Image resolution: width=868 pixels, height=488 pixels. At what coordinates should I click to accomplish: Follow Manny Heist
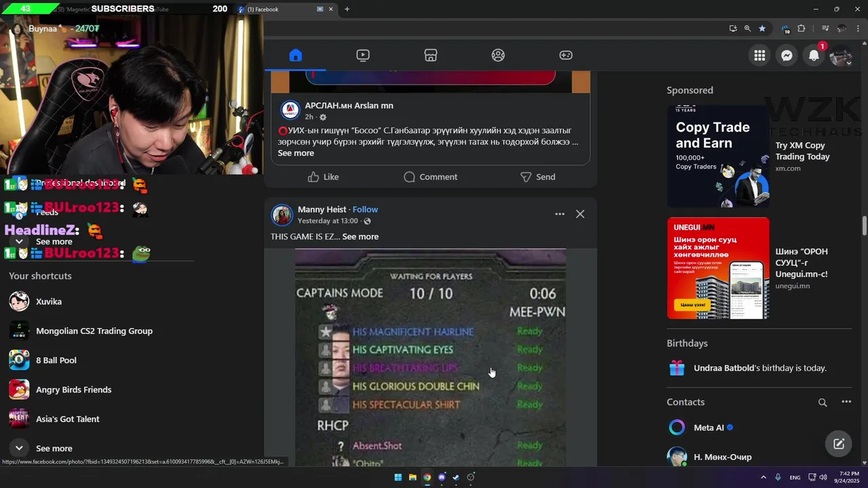coord(365,209)
